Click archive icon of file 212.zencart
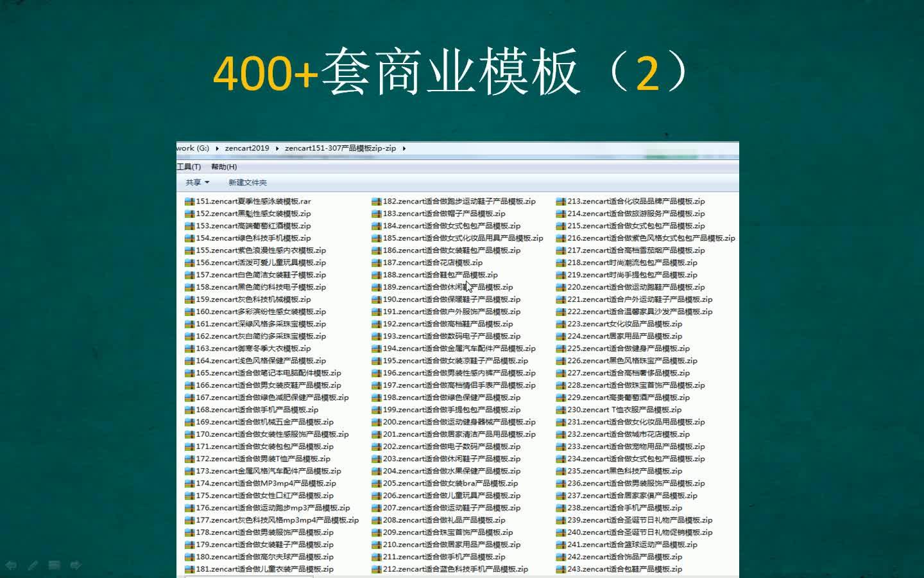The width and height of the screenshot is (924, 578). point(377,569)
